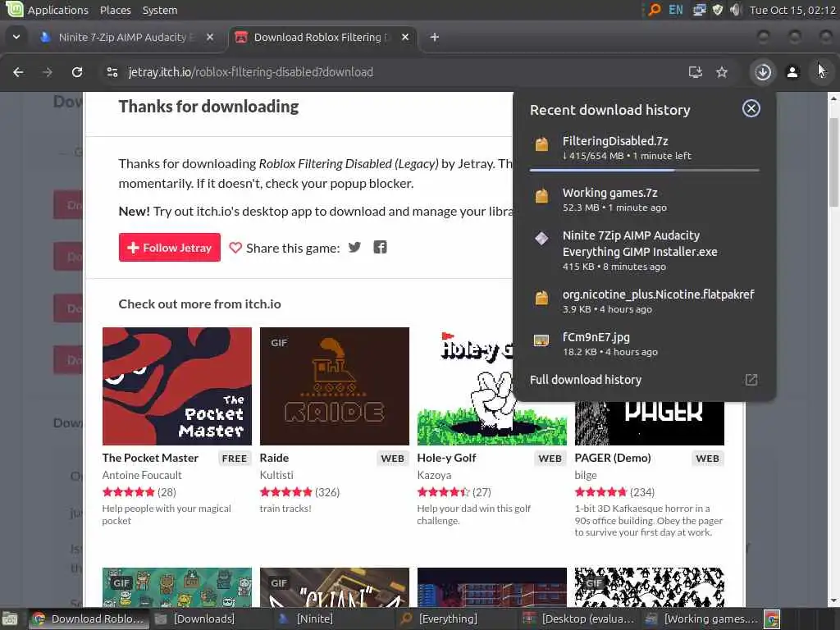Viewport: 840px width, 630px height.
Task: Open the org.nicotine_plus.Nicotine.flatpakref entry
Action: [x=644, y=302]
